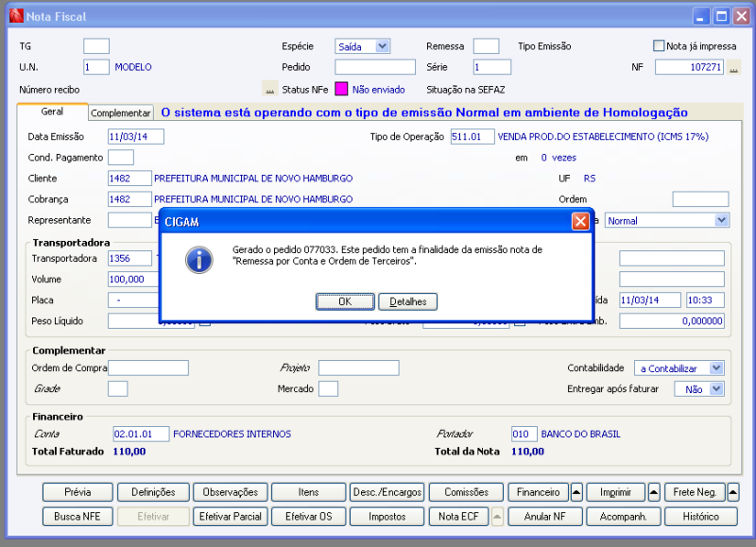Click the NF number field 107271
This screenshot has height=547, width=756.
tap(690, 67)
